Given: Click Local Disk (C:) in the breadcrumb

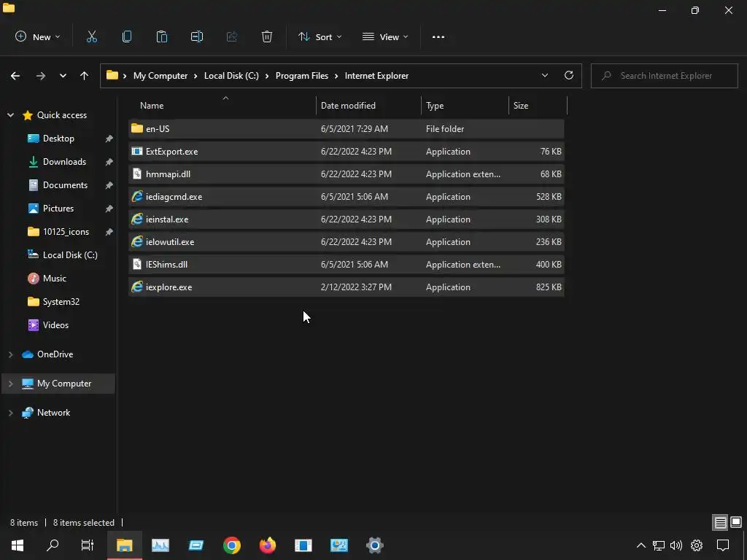Looking at the screenshot, I should click(231, 76).
